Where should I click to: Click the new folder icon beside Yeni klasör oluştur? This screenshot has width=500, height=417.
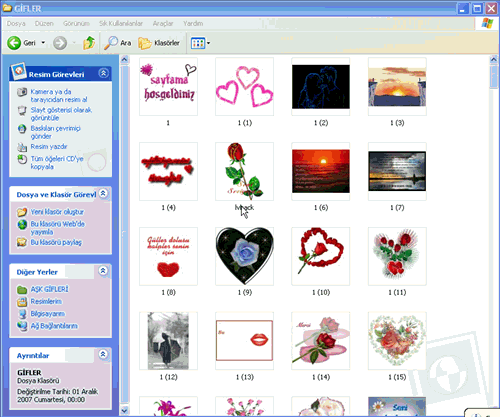coord(22,212)
